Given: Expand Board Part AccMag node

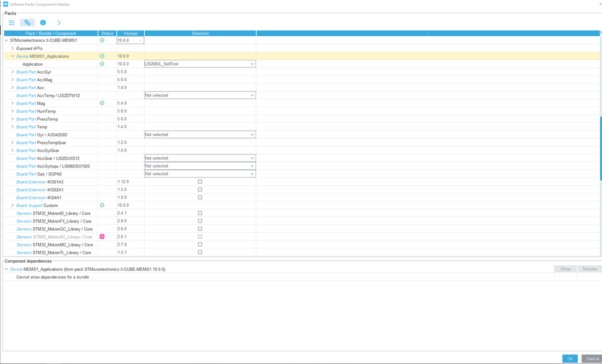Looking at the screenshot, I should 13,80.
